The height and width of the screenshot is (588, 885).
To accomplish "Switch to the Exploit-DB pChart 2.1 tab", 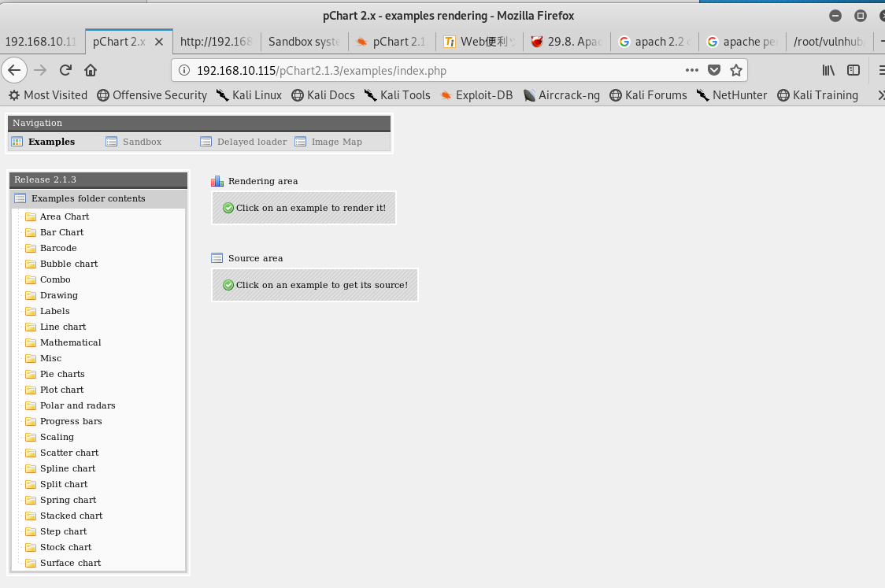I will (392, 42).
